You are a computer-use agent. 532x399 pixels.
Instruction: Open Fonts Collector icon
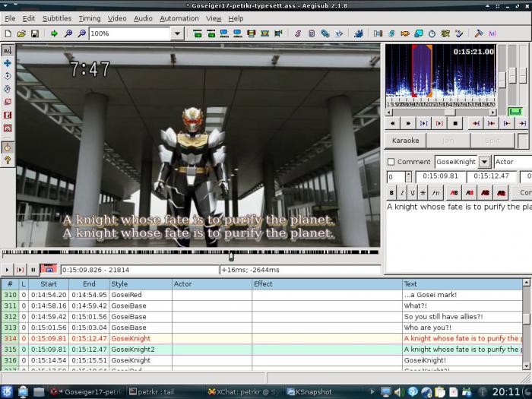point(339,33)
